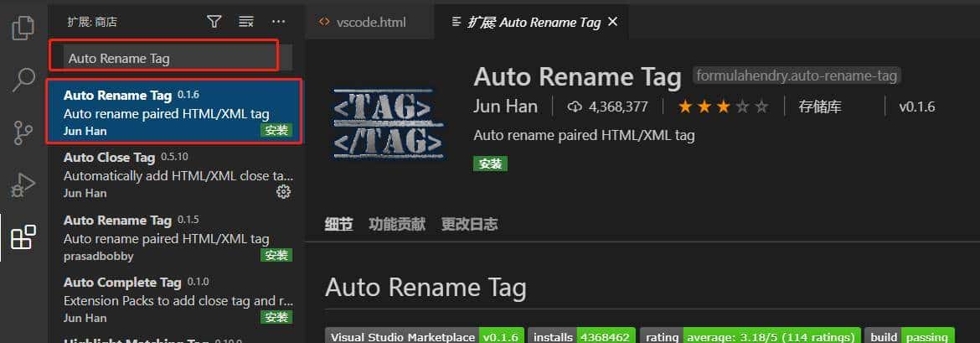
Task: Install Auto Complete Tag extension pack
Action: coord(277,318)
